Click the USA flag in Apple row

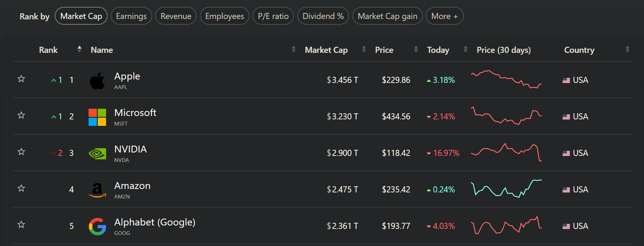pos(566,80)
